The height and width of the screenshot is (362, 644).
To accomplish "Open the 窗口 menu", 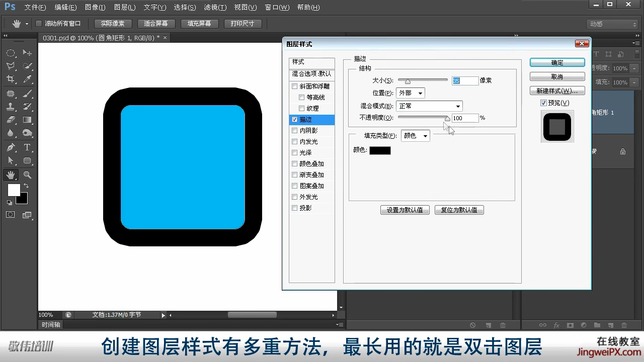I will click(277, 8).
